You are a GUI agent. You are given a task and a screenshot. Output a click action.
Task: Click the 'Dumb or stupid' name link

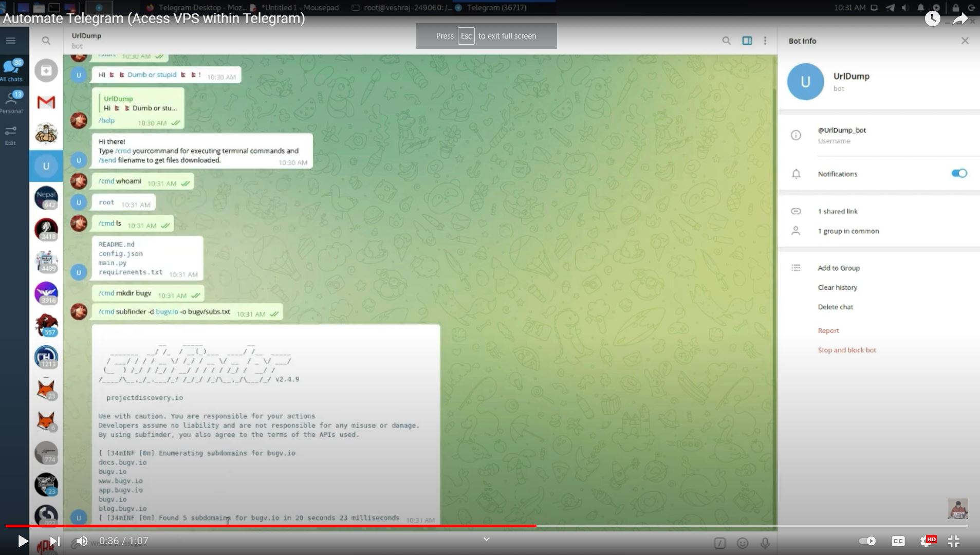click(152, 75)
